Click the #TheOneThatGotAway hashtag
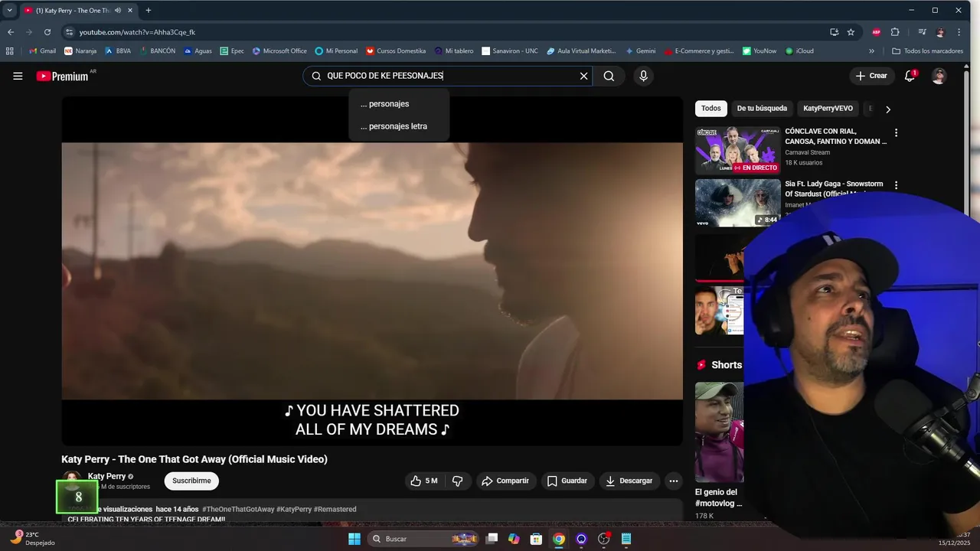 click(x=238, y=509)
